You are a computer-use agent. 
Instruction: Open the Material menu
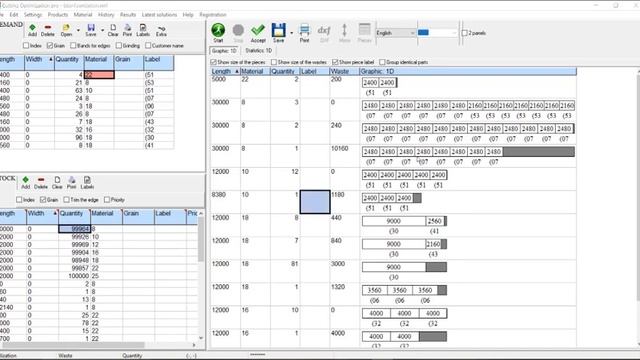[83, 15]
